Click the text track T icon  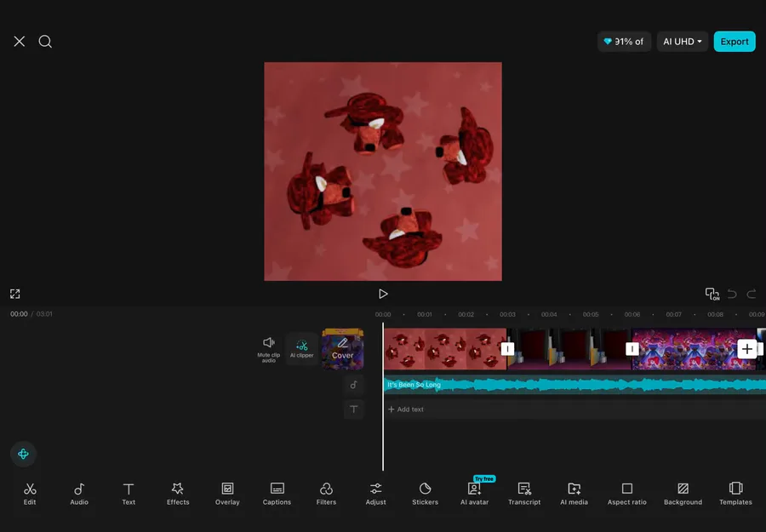[x=354, y=409]
